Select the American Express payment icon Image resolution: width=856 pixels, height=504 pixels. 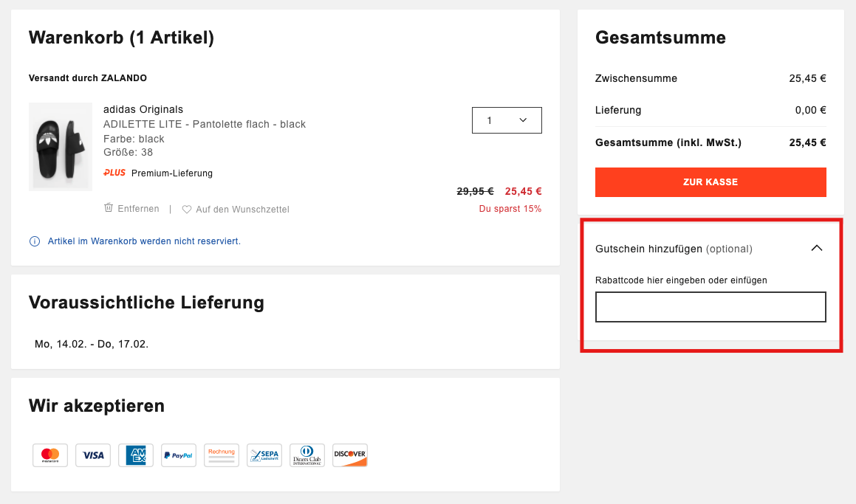tap(136, 455)
